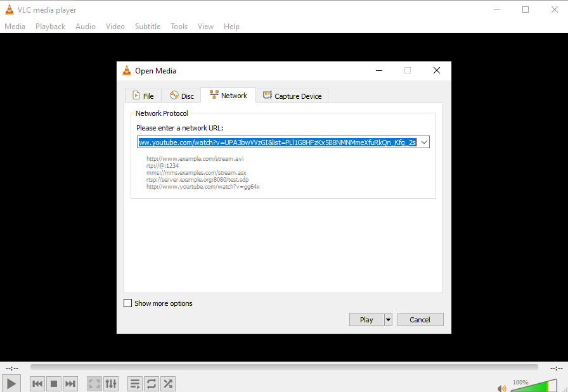Click the elapsed time label on the left
Viewport: 568px width, 392px height.
pos(12,368)
